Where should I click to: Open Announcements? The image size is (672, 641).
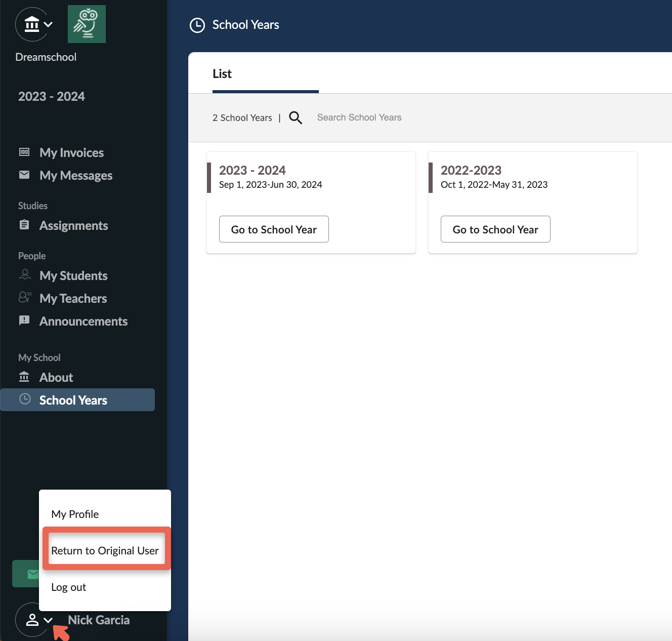83,321
